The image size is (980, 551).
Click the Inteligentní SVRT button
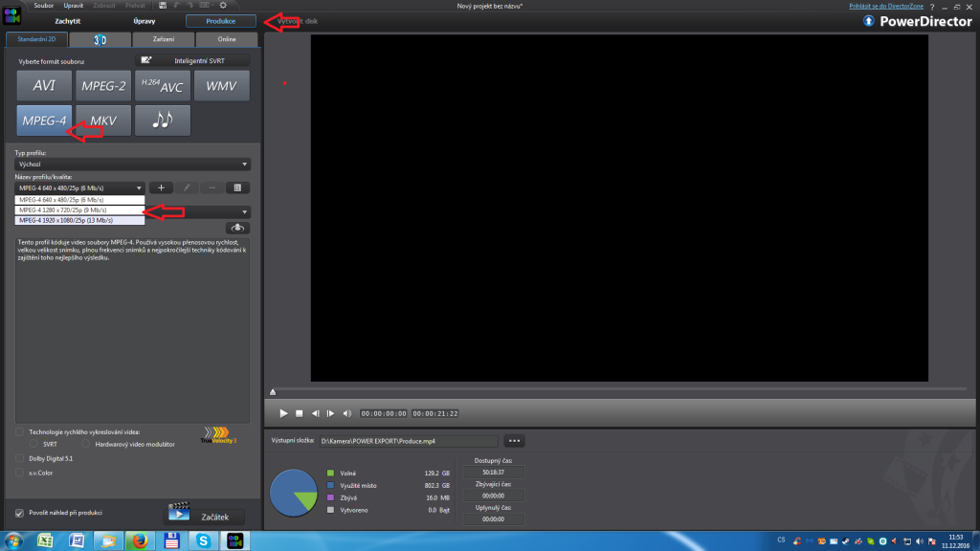pyautogui.click(x=191, y=60)
